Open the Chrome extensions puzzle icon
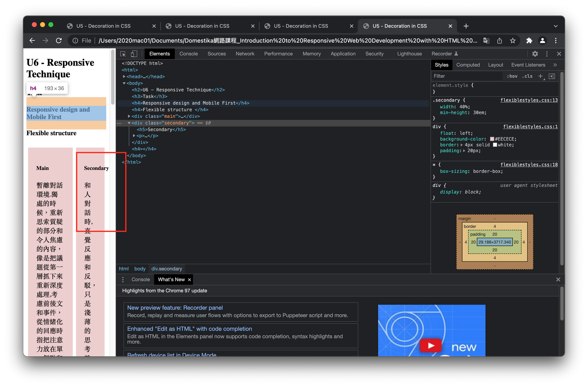 (529, 41)
